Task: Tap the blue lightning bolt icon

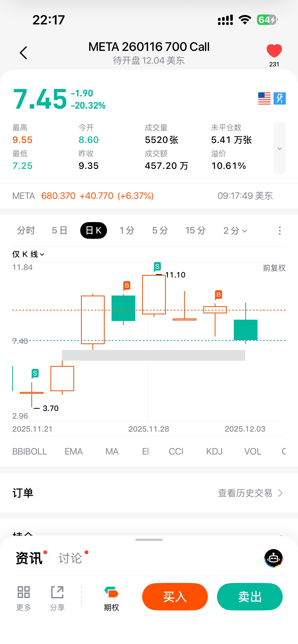Action: [x=280, y=98]
